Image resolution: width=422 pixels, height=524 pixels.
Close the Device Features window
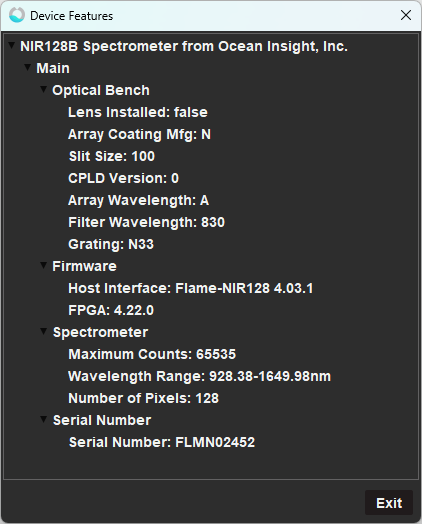pos(406,15)
